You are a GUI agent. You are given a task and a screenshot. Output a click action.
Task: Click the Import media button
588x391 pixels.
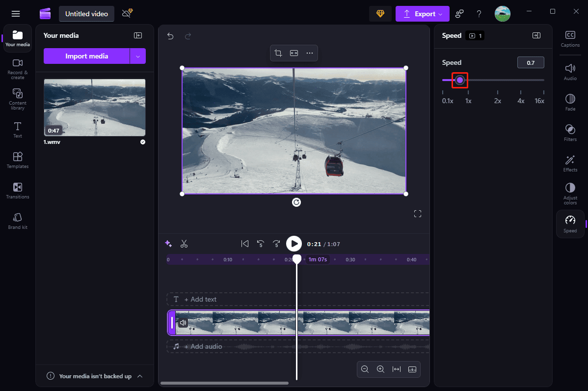[x=86, y=56]
